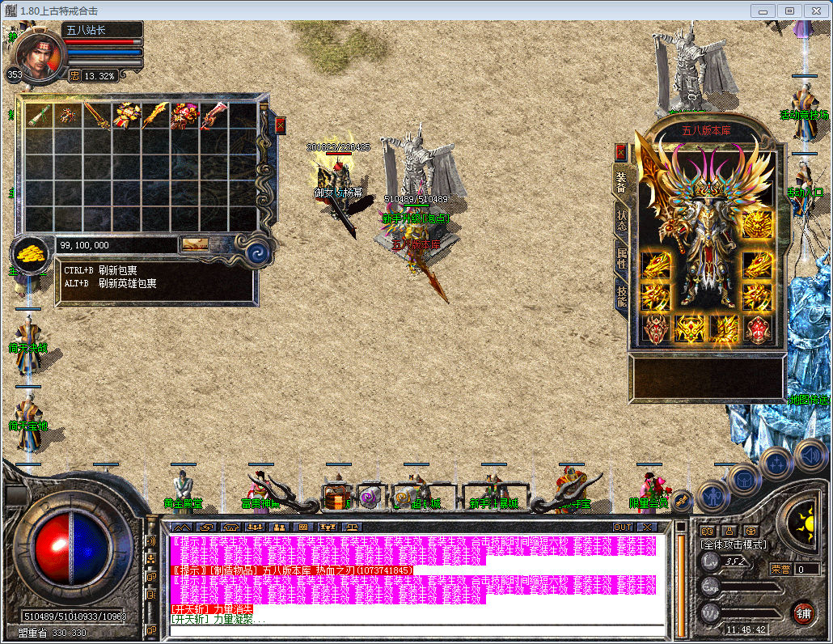Click the right golden ring slot
The image size is (833, 644).
pos(756,296)
